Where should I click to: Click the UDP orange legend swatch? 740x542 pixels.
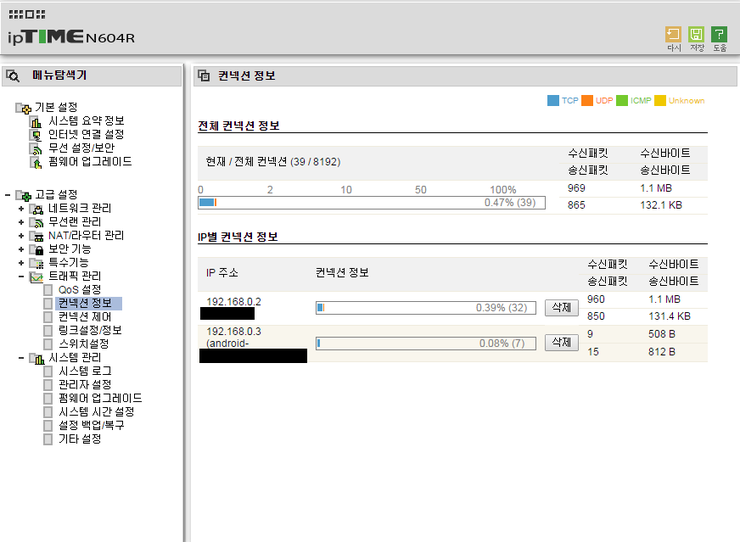point(587,101)
